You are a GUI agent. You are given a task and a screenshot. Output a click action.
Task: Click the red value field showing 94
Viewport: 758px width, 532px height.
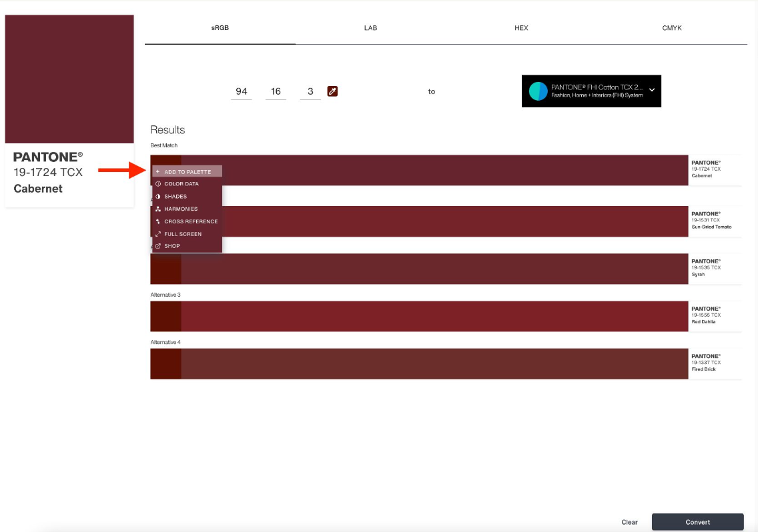tap(242, 92)
